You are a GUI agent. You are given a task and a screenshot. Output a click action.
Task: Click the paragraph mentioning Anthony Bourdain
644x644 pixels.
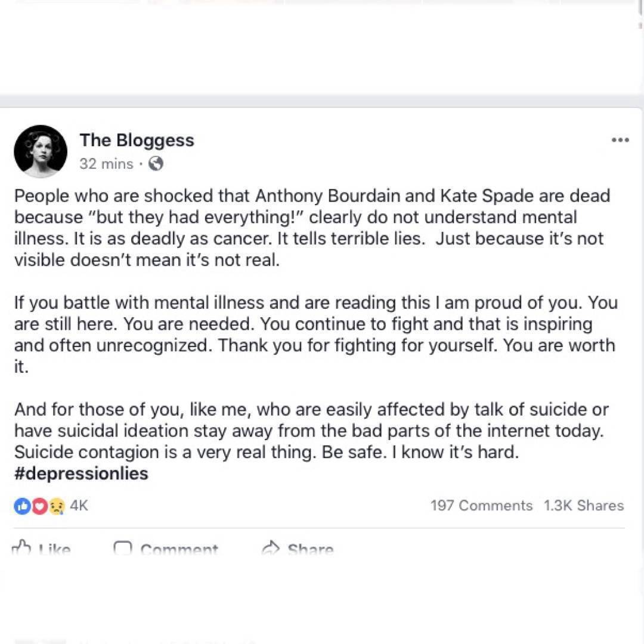click(310, 228)
